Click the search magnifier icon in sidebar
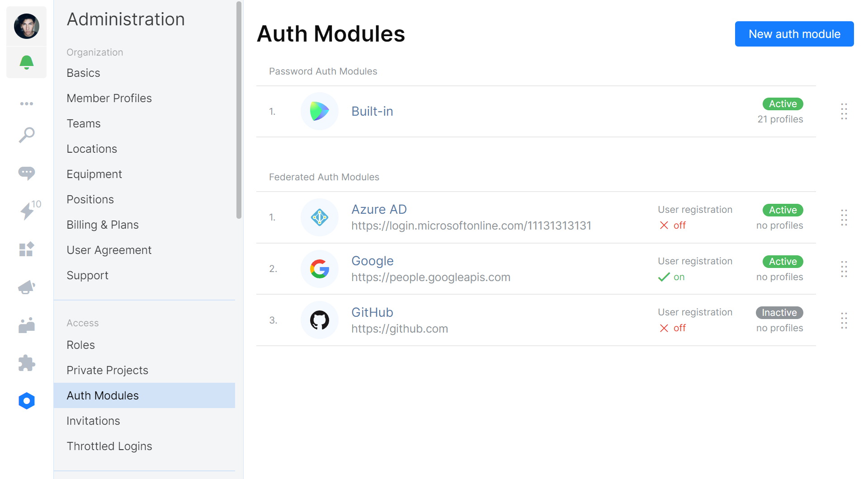 click(x=26, y=135)
